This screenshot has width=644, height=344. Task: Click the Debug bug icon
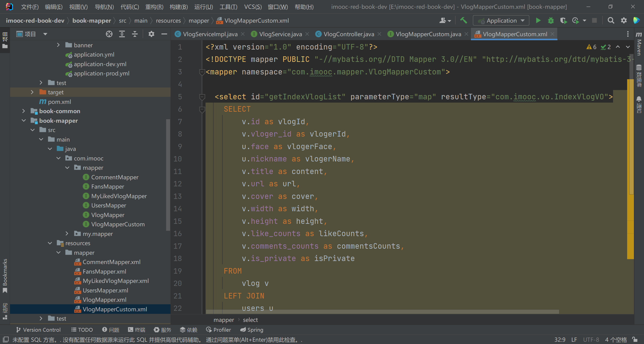[551, 21]
